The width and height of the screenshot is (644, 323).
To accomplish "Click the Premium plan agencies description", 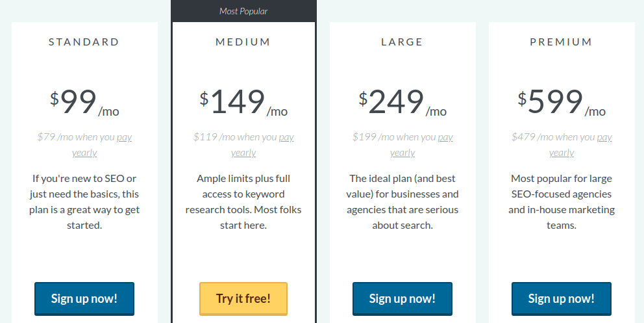I will tap(562, 201).
